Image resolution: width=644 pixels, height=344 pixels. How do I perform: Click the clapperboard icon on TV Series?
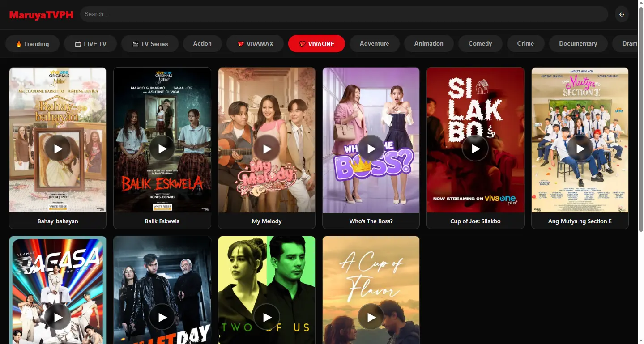(x=135, y=44)
